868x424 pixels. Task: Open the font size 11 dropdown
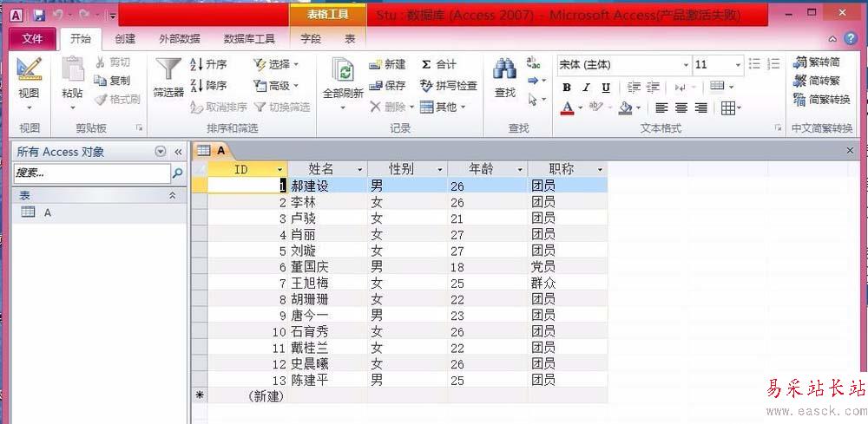coord(738,65)
